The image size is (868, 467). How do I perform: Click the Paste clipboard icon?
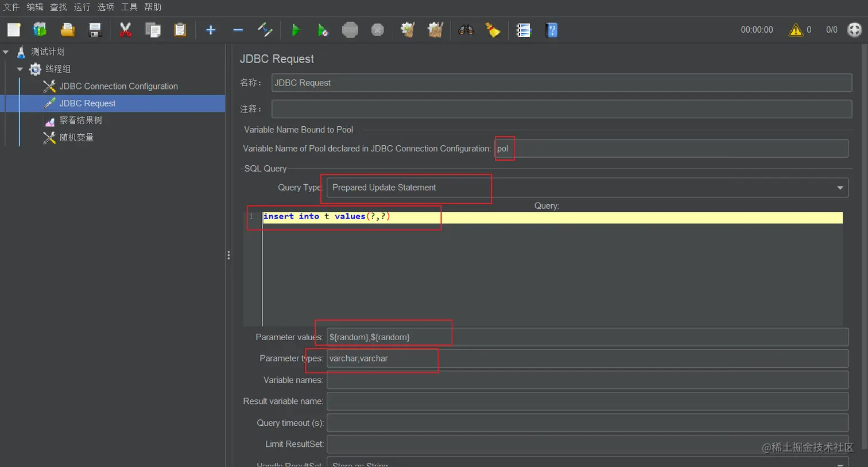tap(180, 30)
